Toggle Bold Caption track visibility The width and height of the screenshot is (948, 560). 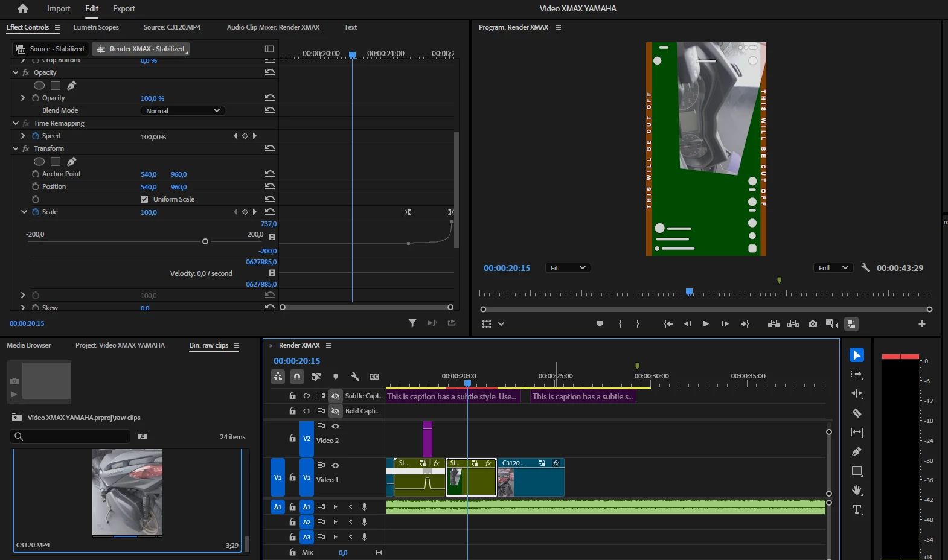click(335, 411)
